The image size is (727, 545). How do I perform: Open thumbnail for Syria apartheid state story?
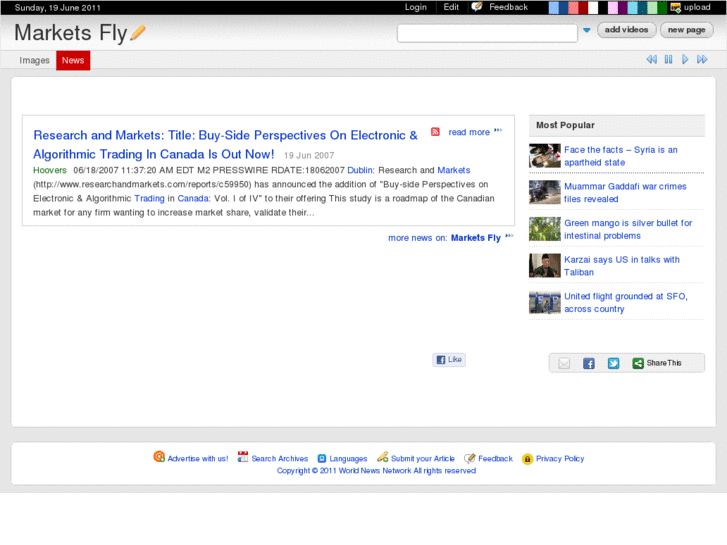point(545,155)
